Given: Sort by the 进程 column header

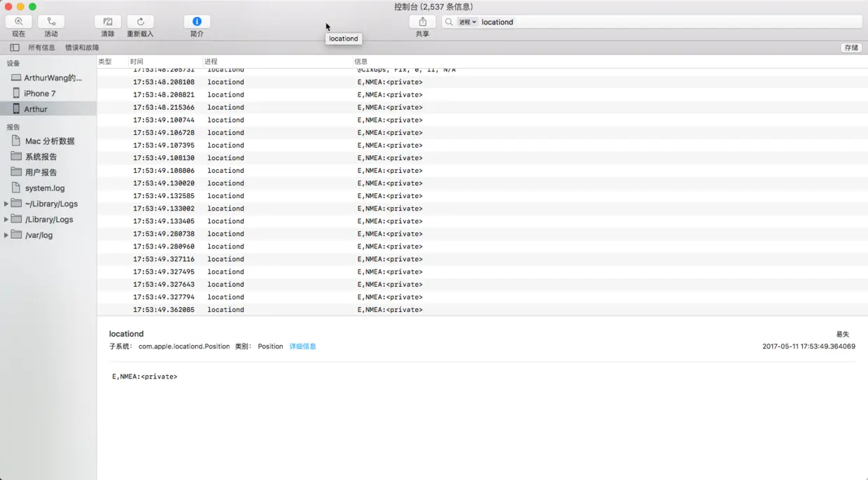Looking at the screenshot, I should coord(211,62).
